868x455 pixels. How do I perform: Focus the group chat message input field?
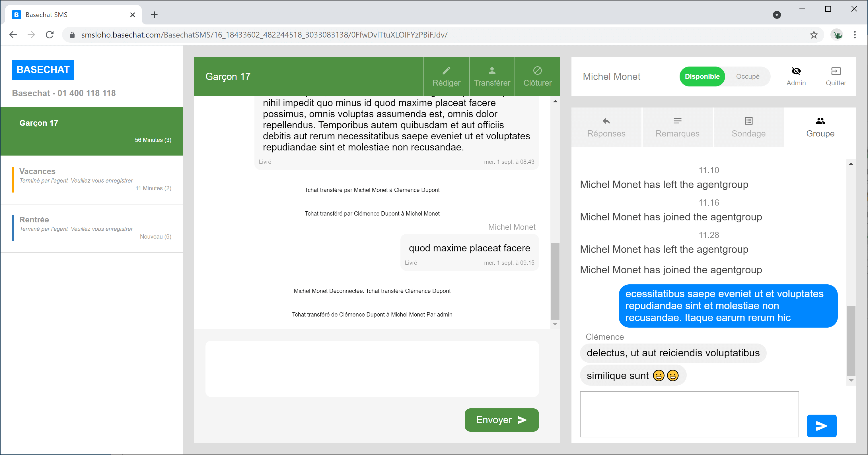pyautogui.click(x=689, y=414)
